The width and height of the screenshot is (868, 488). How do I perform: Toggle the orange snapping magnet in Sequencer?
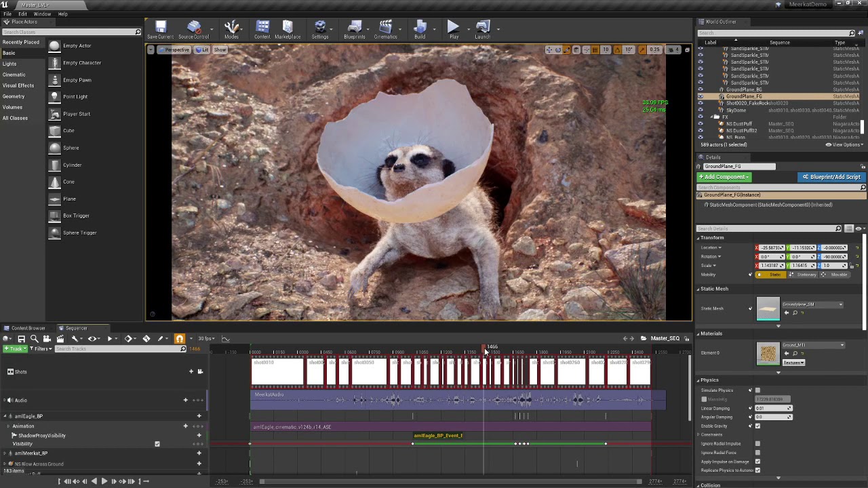click(180, 339)
